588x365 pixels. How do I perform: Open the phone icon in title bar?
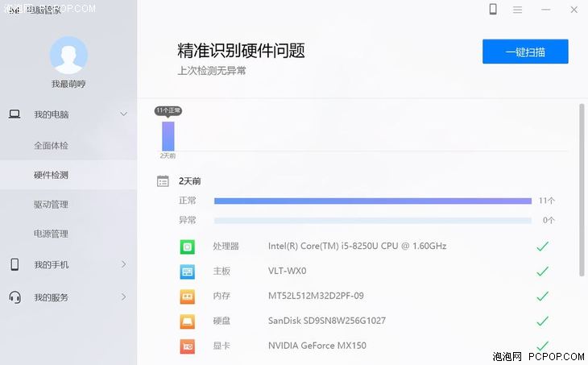pos(493,10)
